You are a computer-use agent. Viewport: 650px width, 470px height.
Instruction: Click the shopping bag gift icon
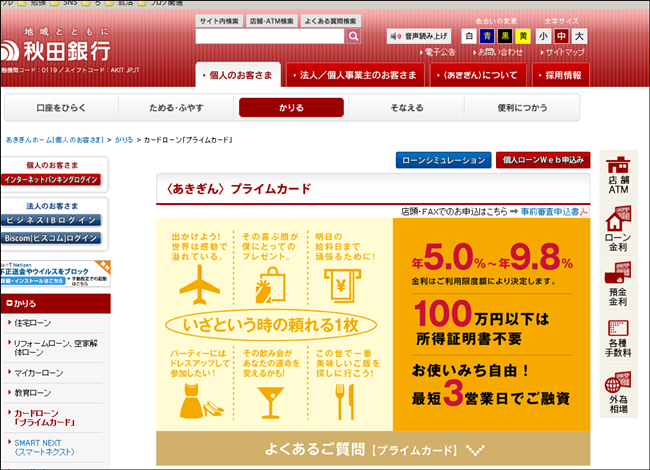coord(270,285)
